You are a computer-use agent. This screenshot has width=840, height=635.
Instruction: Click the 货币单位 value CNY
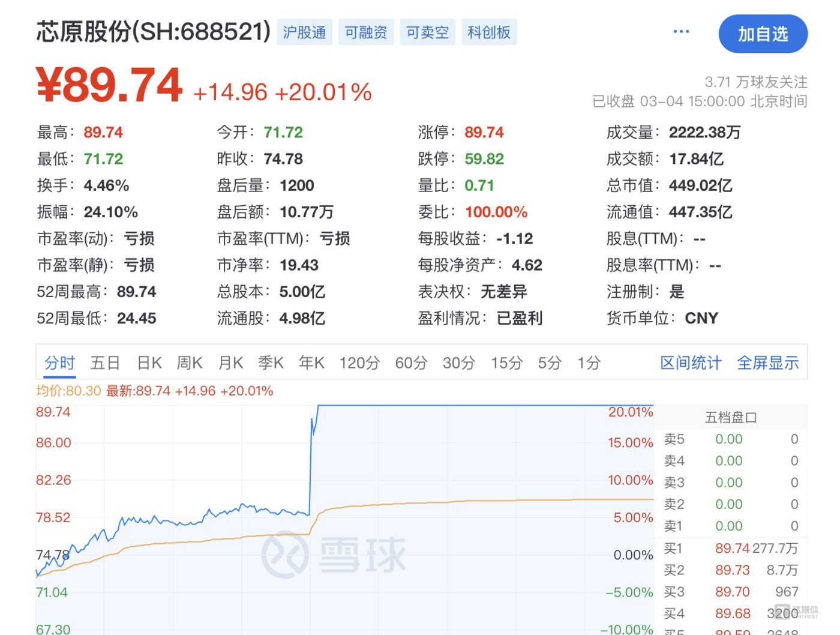[x=701, y=319]
